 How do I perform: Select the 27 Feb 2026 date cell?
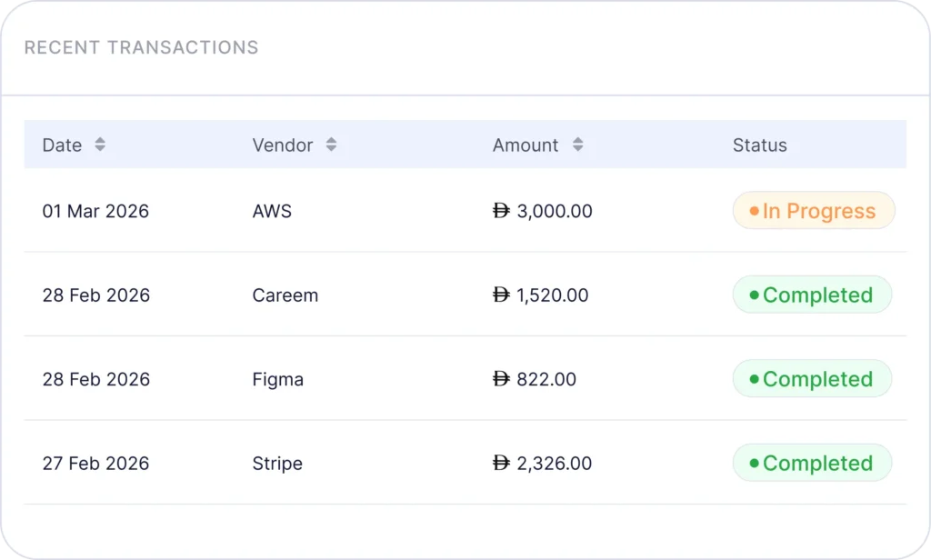pyautogui.click(x=95, y=464)
